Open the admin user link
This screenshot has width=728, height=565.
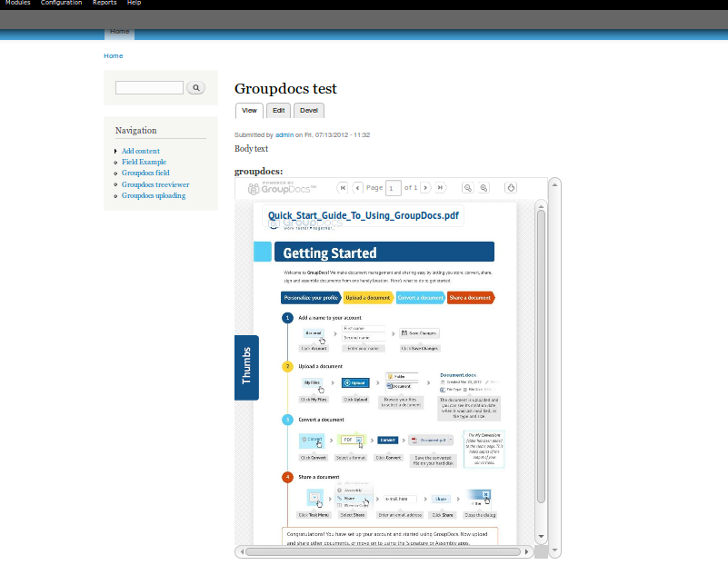click(284, 135)
